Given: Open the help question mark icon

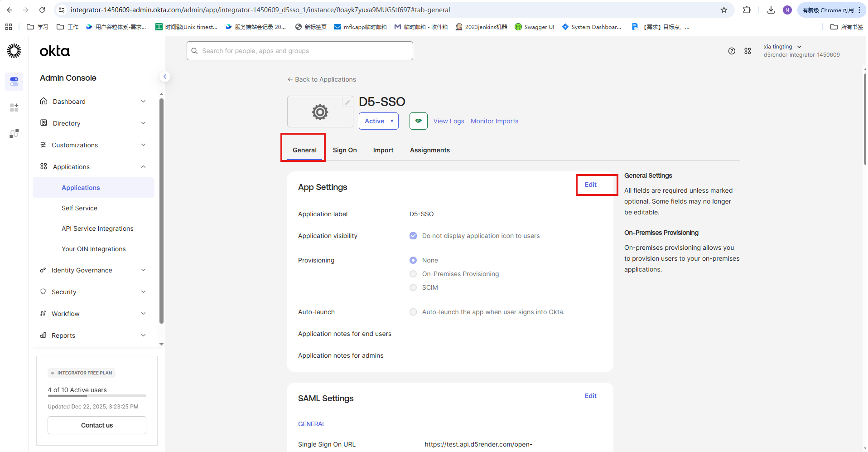Looking at the screenshot, I should [732, 51].
